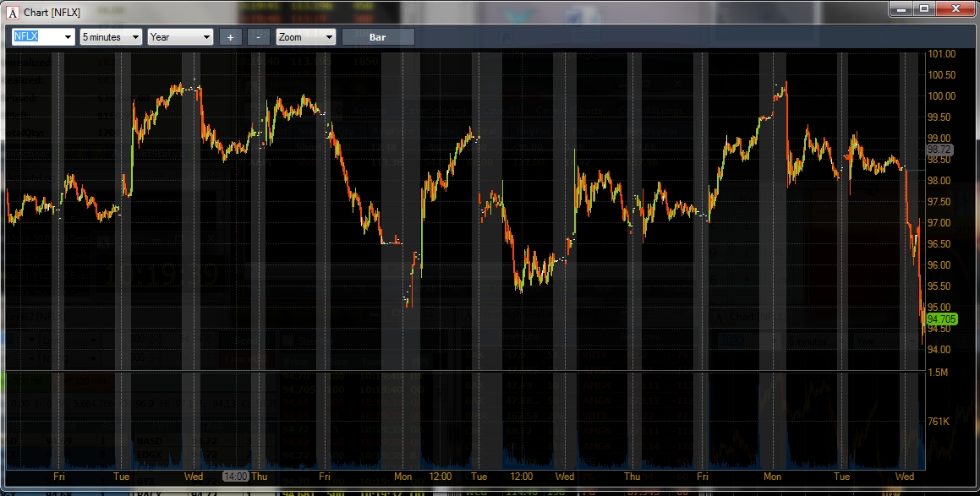
Task: Click the Bar chart style button
Action: click(377, 37)
